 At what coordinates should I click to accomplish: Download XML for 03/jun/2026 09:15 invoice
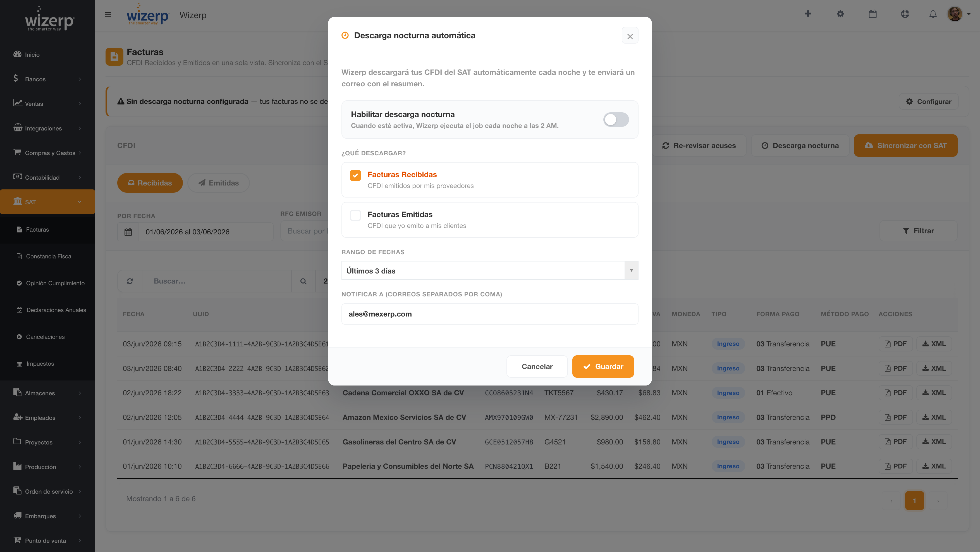click(x=934, y=344)
